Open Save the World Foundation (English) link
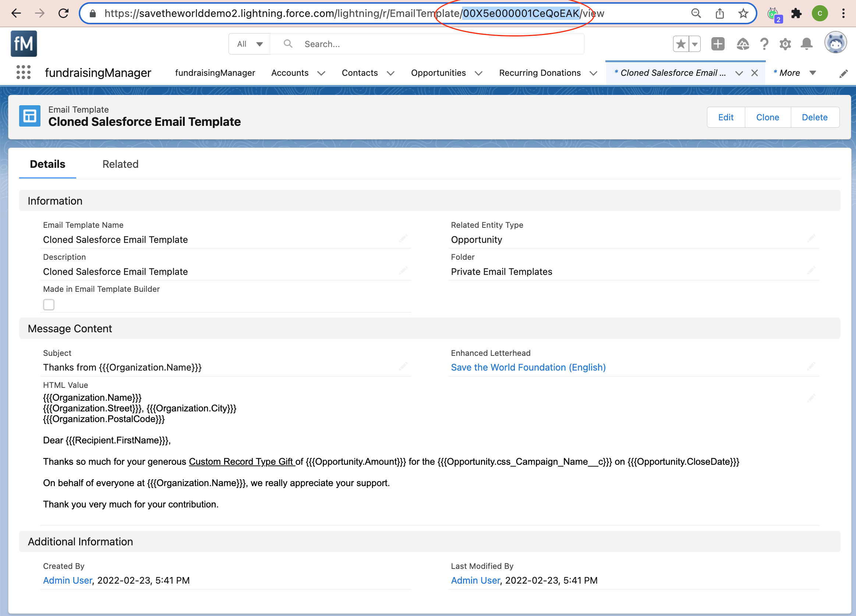Screen dimensions: 856x616 (528, 367)
